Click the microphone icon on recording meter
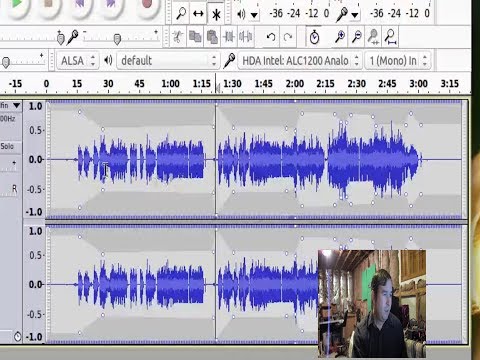This screenshot has height=360, width=480. pos(341,14)
